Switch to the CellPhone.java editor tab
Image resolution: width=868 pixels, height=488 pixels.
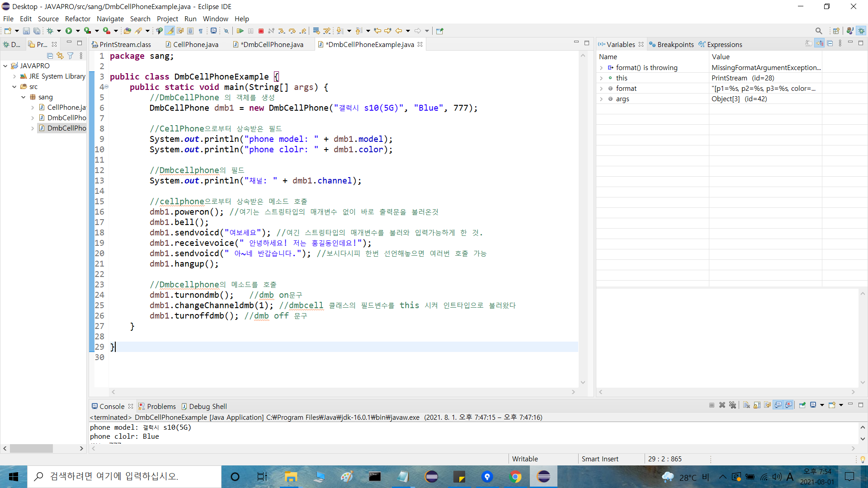pos(195,44)
